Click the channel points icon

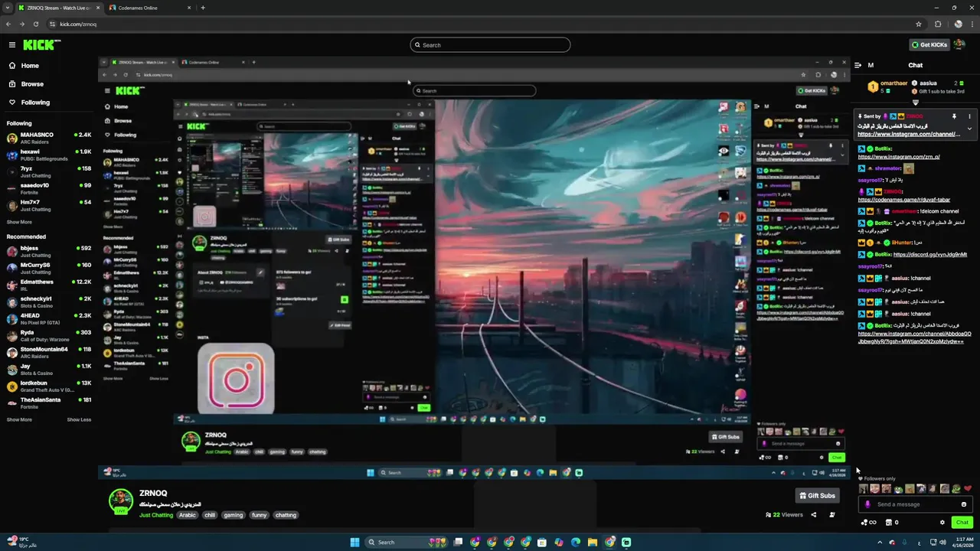click(x=866, y=523)
